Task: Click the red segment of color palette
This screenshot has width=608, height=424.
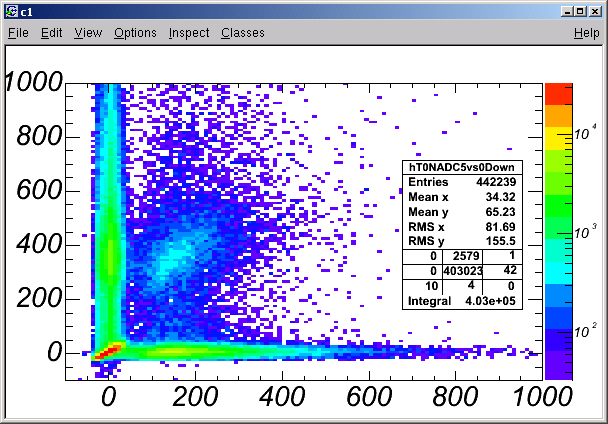Action: 558,94
